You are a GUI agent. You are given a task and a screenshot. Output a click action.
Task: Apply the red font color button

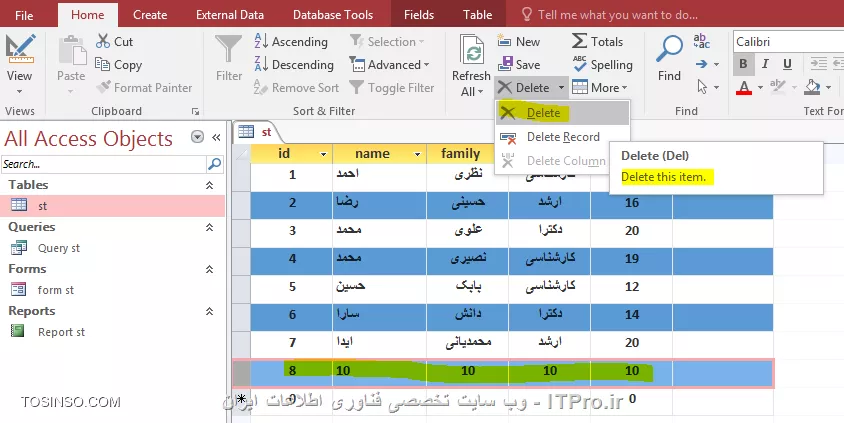click(744, 87)
